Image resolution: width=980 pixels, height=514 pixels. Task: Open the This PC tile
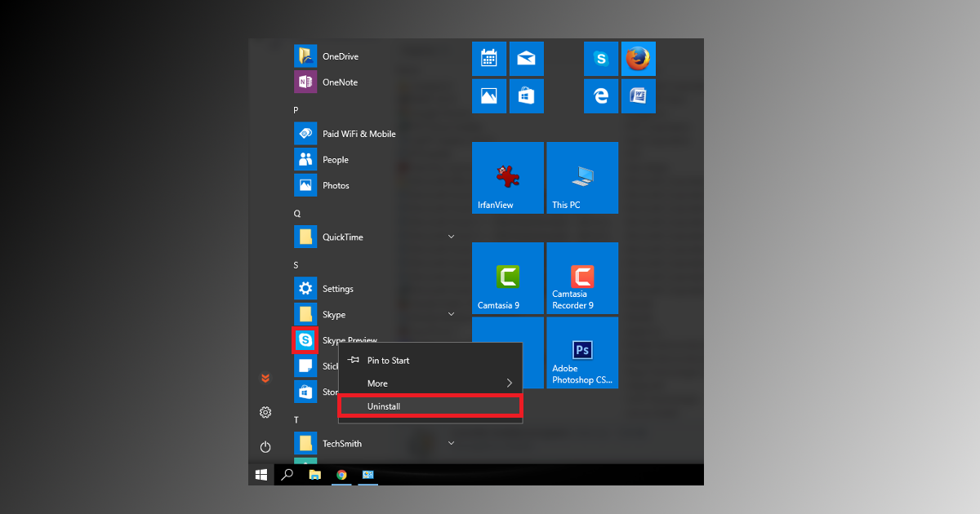[582, 178]
